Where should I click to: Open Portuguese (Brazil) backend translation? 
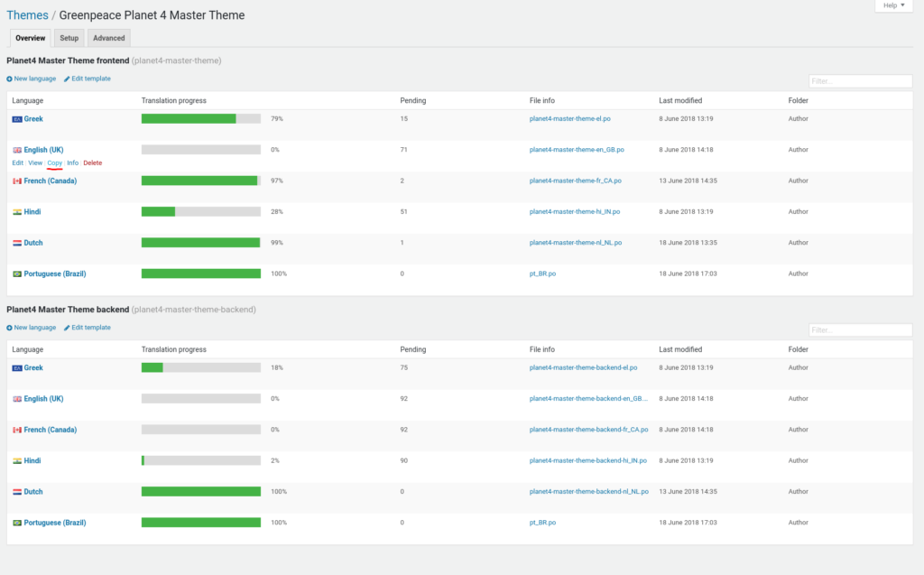click(55, 523)
